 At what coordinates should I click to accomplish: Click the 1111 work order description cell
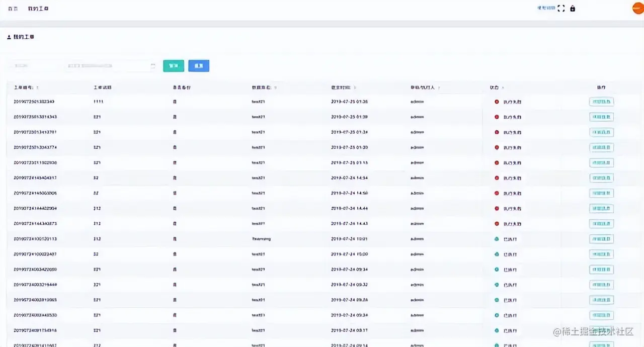click(x=98, y=102)
